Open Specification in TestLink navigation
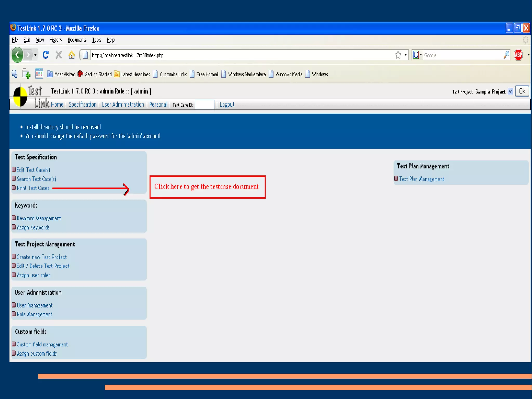The image size is (532, 399). (82, 104)
